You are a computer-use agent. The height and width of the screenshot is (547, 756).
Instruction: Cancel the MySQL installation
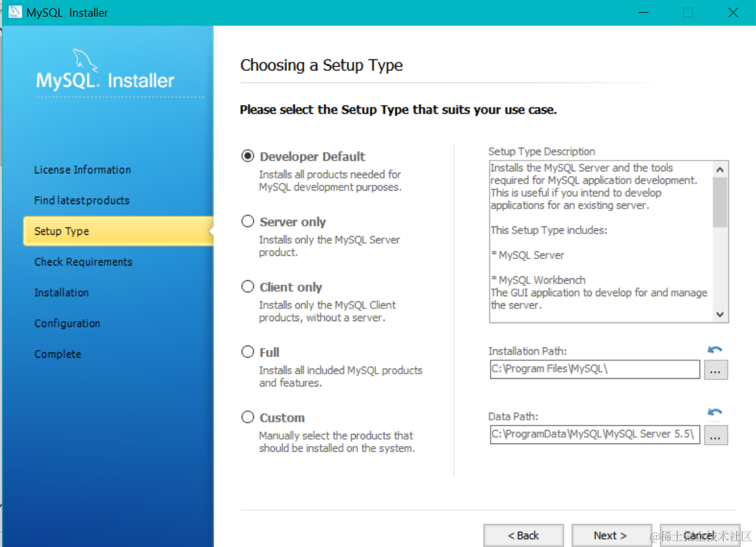pyautogui.click(x=700, y=535)
